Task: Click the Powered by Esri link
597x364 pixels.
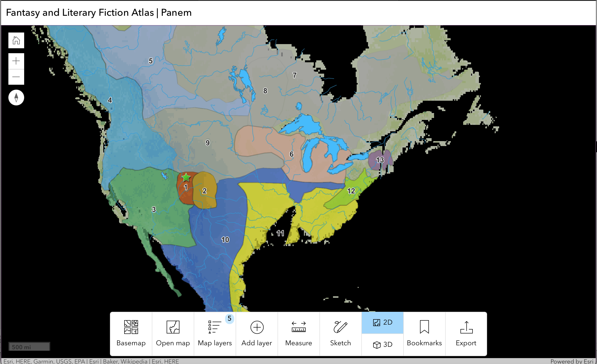Action: 572,361
